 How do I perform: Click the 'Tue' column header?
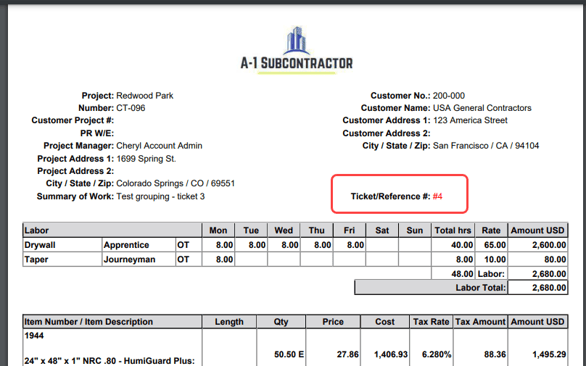[x=251, y=230]
